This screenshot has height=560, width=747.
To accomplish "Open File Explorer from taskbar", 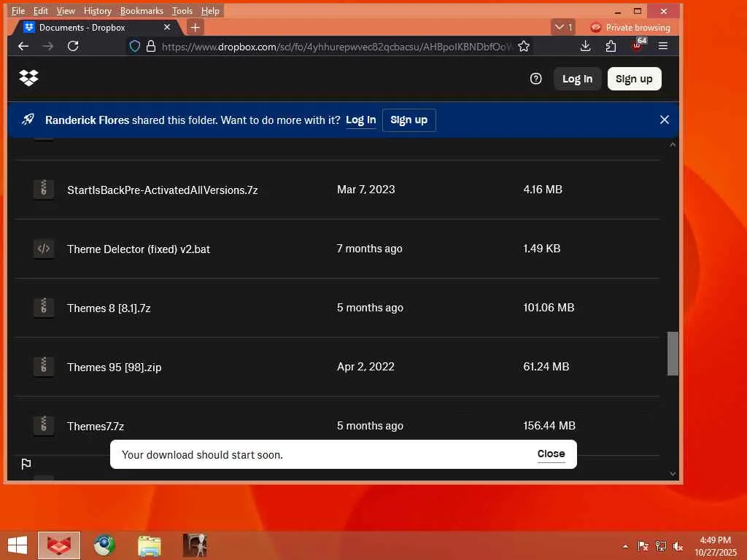I will point(149,545).
